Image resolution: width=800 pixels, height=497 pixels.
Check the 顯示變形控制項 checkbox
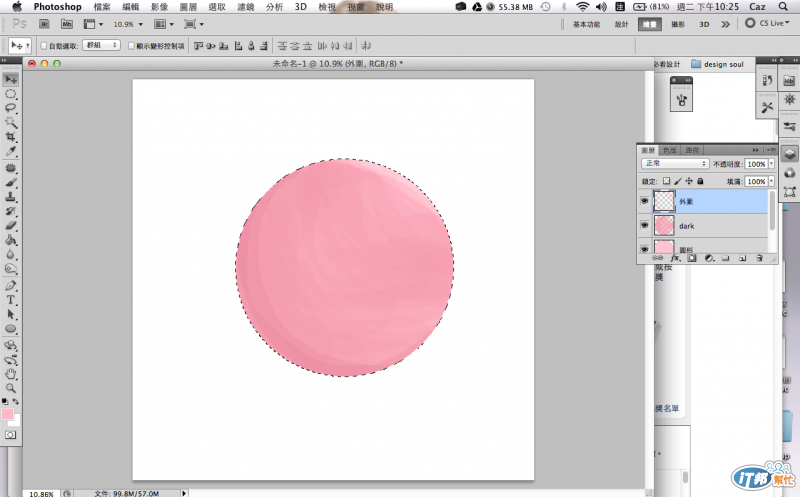click(x=131, y=45)
